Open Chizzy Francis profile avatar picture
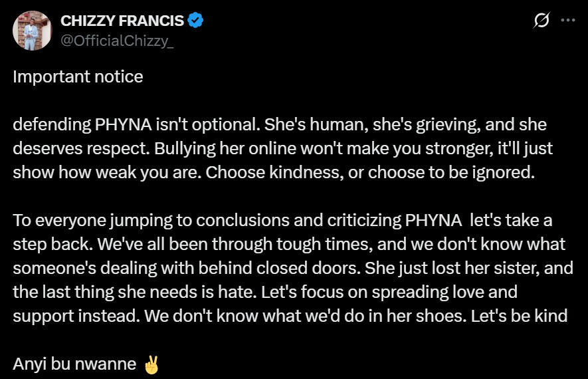Screen dimensions: 588x379 (x=32, y=31)
